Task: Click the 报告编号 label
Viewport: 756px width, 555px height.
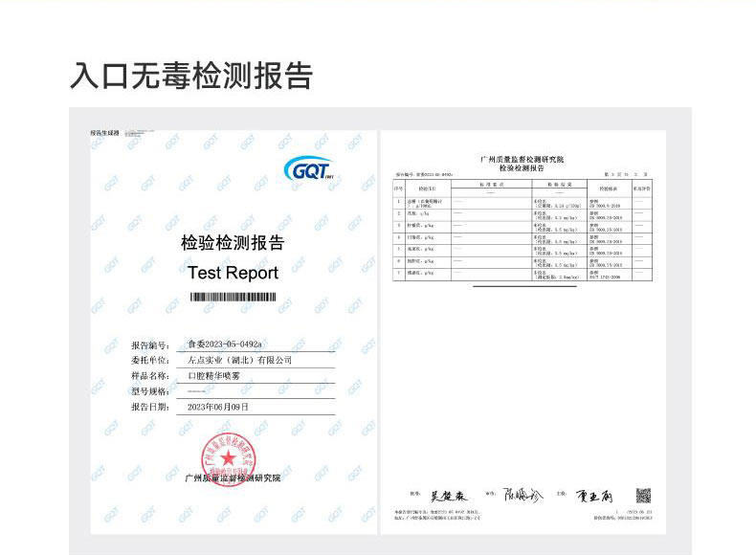Action: (x=150, y=345)
